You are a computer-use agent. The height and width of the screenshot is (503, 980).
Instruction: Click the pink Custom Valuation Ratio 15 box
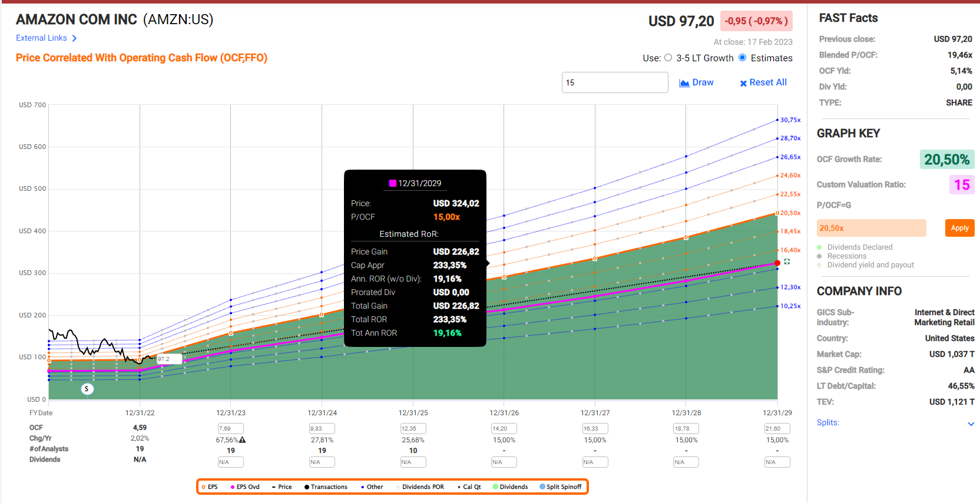pyautogui.click(x=961, y=185)
